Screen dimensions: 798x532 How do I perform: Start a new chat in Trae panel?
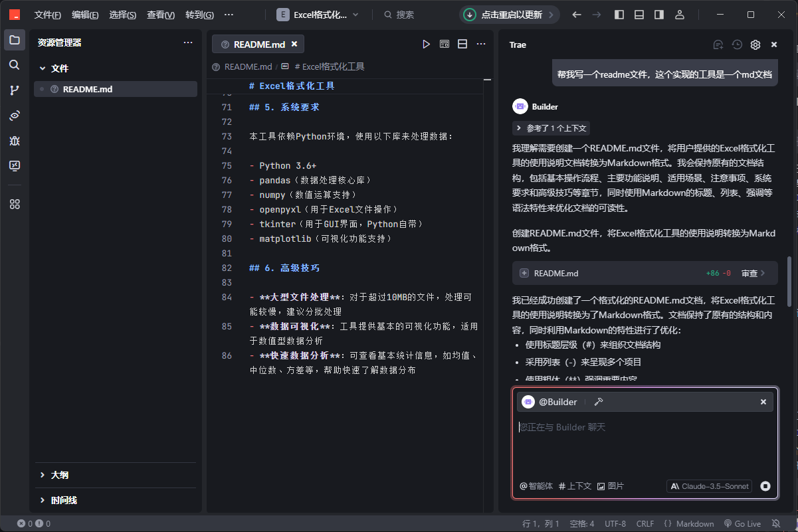(718, 44)
